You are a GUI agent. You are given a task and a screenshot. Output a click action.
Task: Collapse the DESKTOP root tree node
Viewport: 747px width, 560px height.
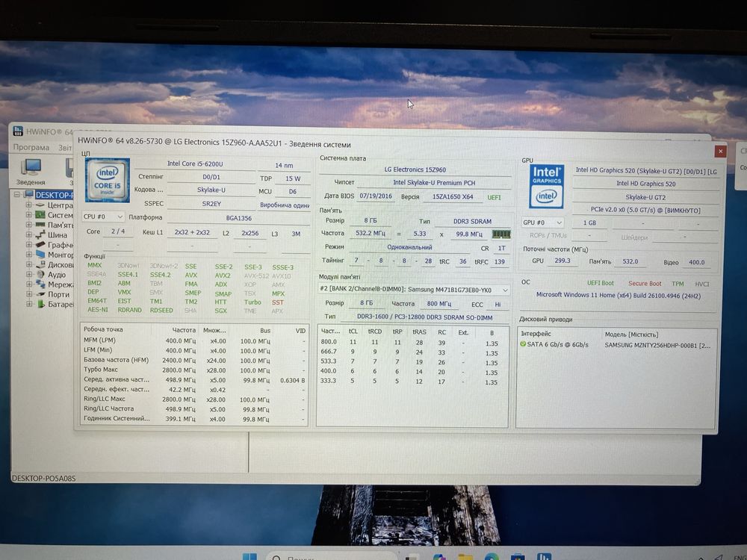click(x=17, y=194)
